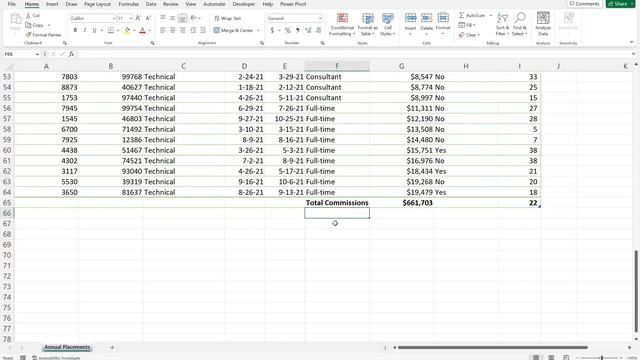
Task: Toggle Middle Align vertical alignment
Action: pos(173,18)
